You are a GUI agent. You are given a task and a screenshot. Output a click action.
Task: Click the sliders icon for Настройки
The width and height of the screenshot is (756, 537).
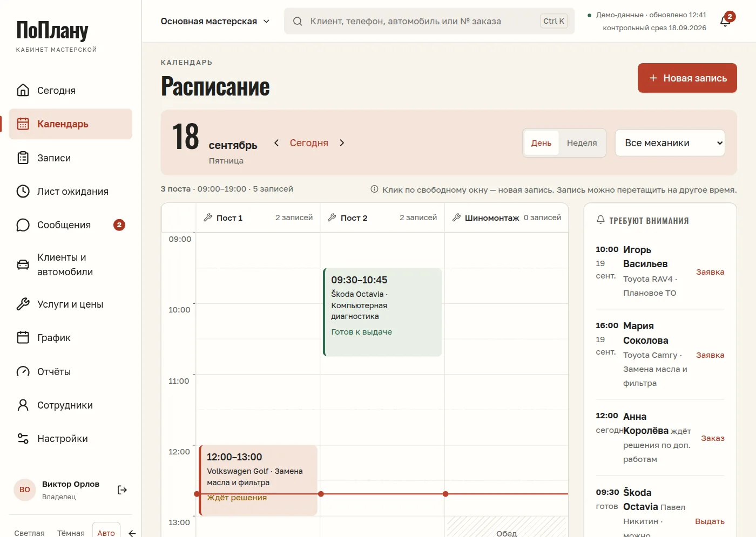[23, 439]
